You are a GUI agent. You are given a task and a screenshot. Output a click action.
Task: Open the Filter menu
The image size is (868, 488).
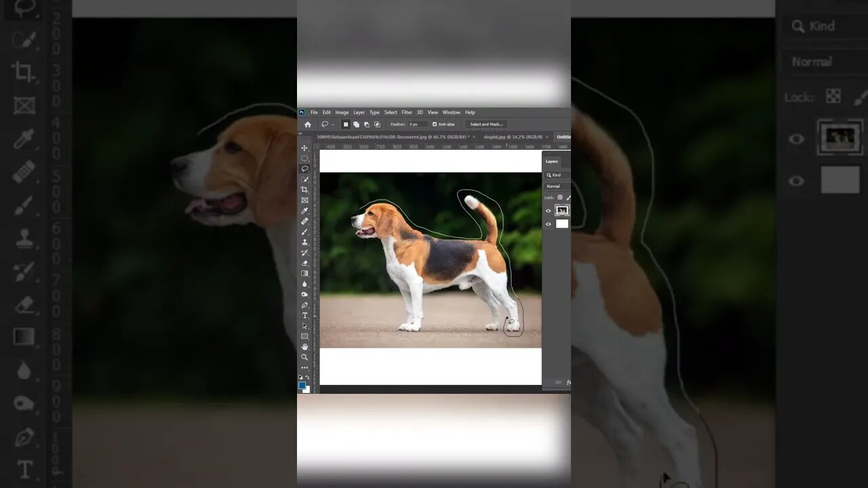click(x=407, y=113)
